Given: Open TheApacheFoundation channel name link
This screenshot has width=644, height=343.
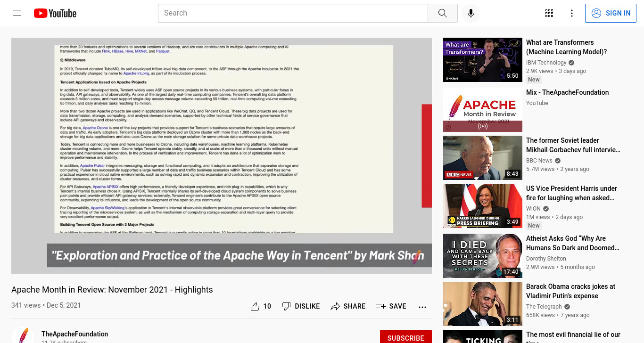Looking at the screenshot, I should pyautogui.click(x=74, y=334).
